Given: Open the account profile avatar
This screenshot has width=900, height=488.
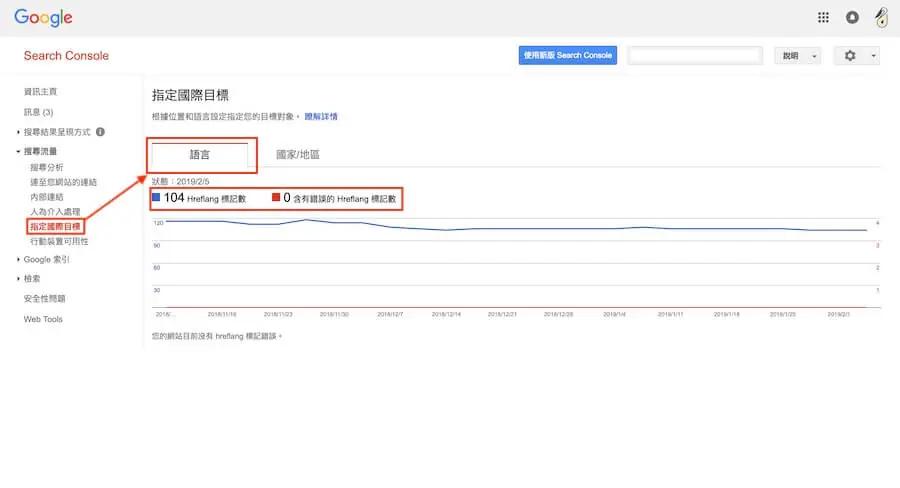Looking at the screenshot, I should click(x=882, y=17).
